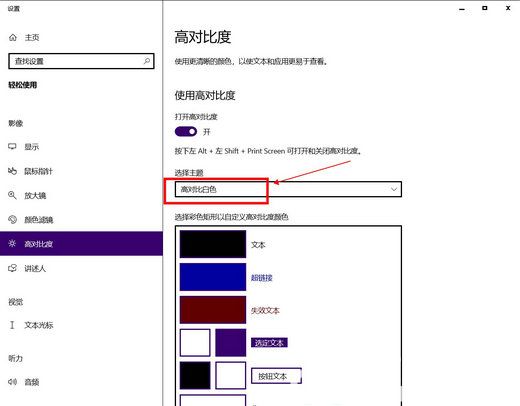Click the 音频 speaker icon

pyautogui.click(x=12, y=382)
